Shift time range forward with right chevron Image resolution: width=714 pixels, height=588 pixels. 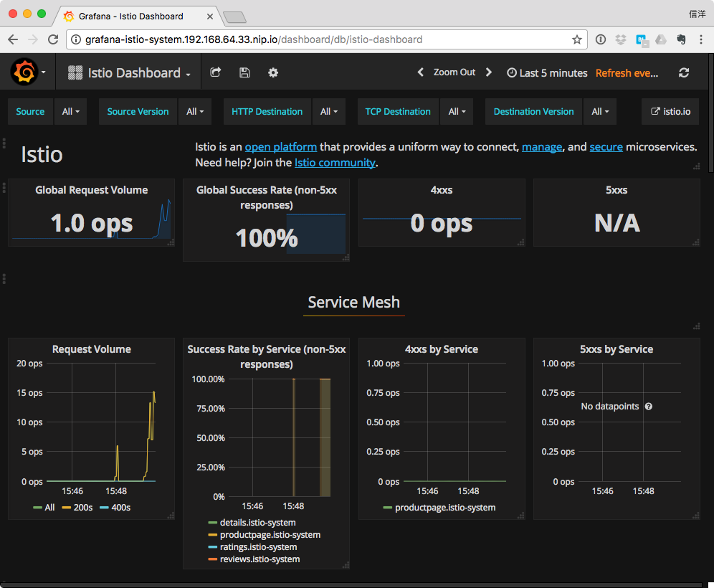click(489, 72)
